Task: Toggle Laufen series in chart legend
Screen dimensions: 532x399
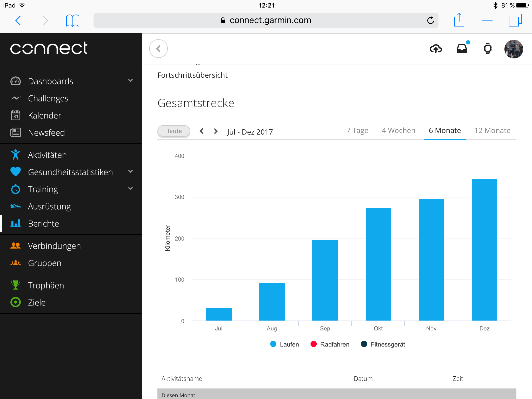Action: tap(285, 344)
